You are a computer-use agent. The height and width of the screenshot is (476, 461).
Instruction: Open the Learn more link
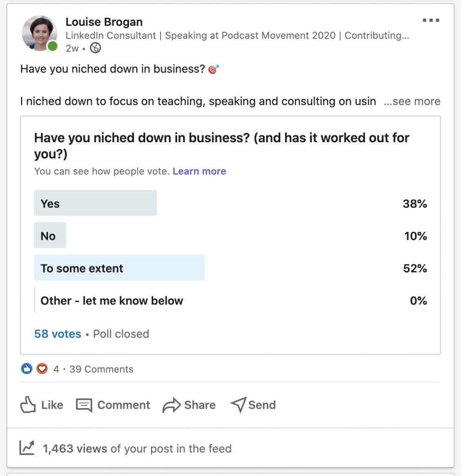tap(199, 171)
